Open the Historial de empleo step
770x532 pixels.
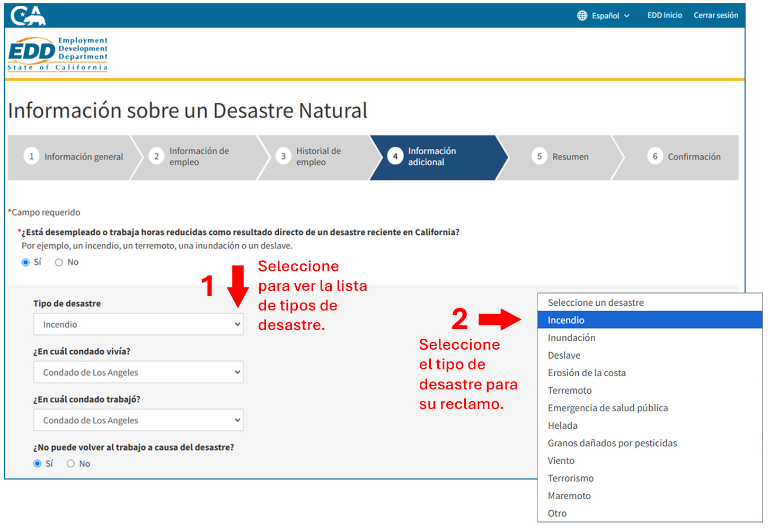312,157
